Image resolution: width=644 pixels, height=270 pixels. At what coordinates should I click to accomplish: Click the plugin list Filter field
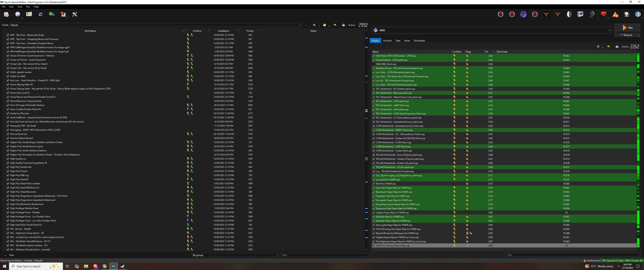click(572, 255)
